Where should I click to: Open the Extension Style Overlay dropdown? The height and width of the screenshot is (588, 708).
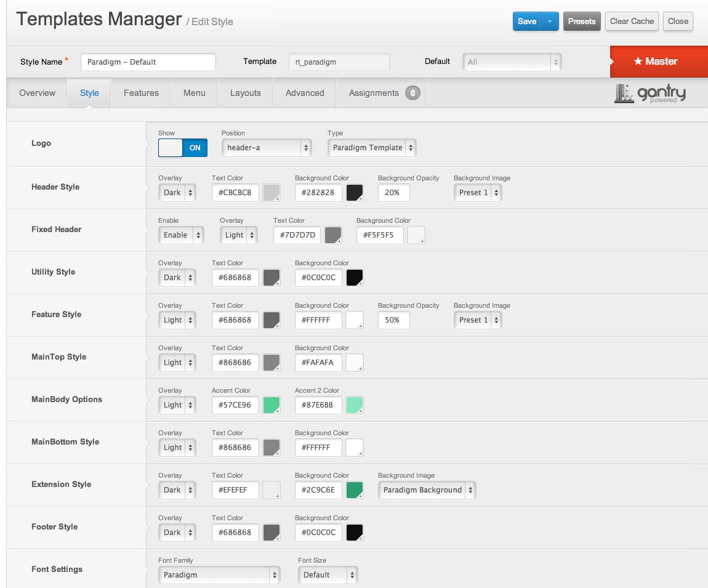point(177,489)
